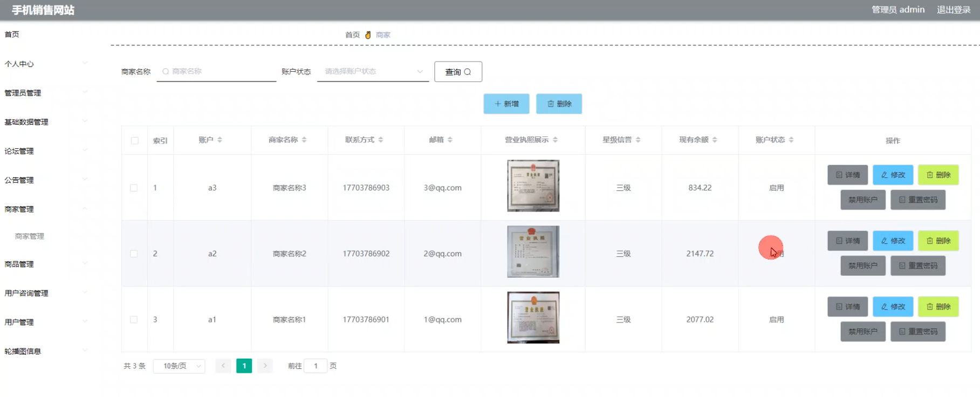
Task: Click 修改 for account a1
Action: (x=893, y=306)
